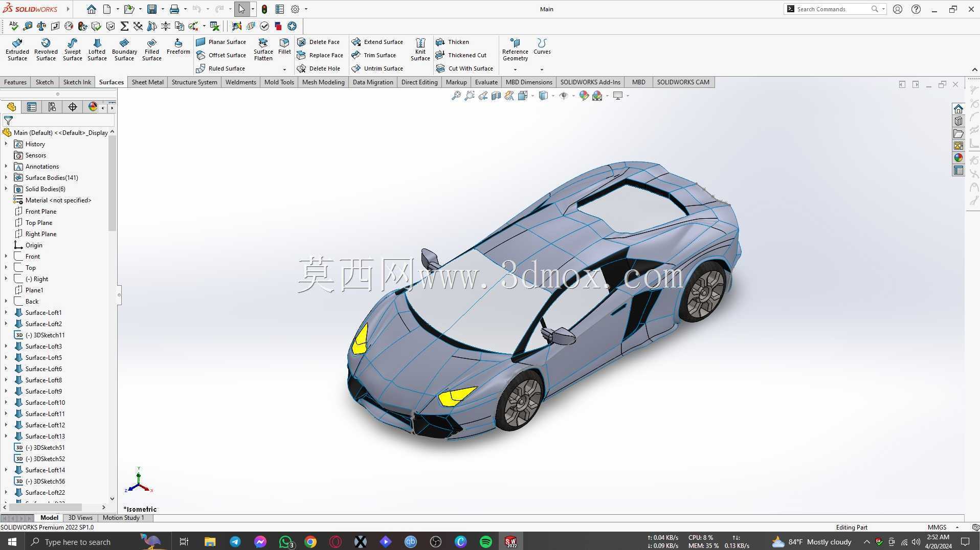The height and width of the screenshot is (550, 980).
Task: Switch to the Weldments tab
Action: 240,82
